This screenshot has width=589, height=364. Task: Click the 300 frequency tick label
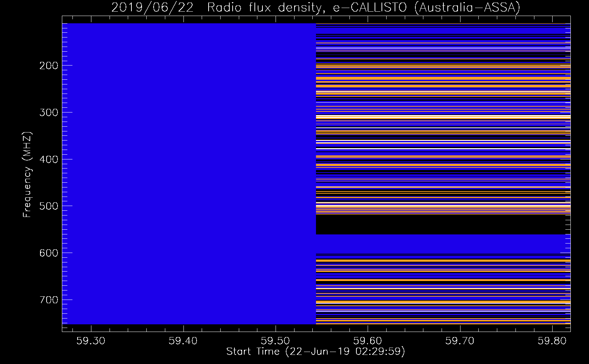tap(49, 112)
